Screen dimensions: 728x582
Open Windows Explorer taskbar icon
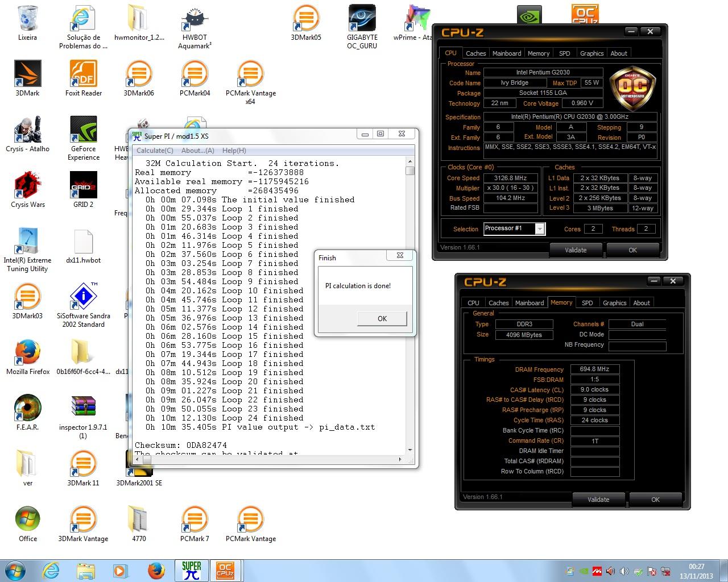click(86, 570)
